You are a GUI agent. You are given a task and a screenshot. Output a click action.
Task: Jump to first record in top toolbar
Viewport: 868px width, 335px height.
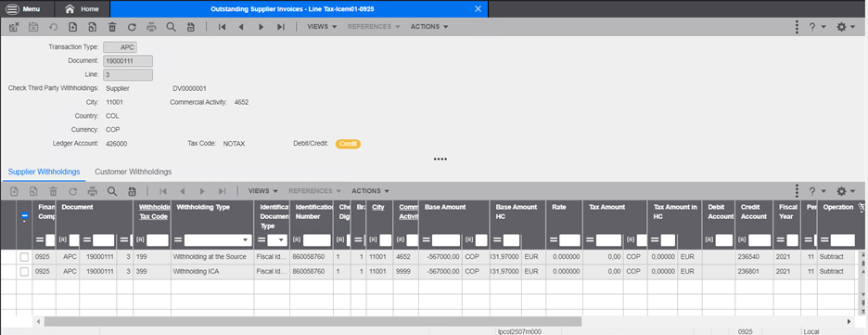tap(222, 27)
